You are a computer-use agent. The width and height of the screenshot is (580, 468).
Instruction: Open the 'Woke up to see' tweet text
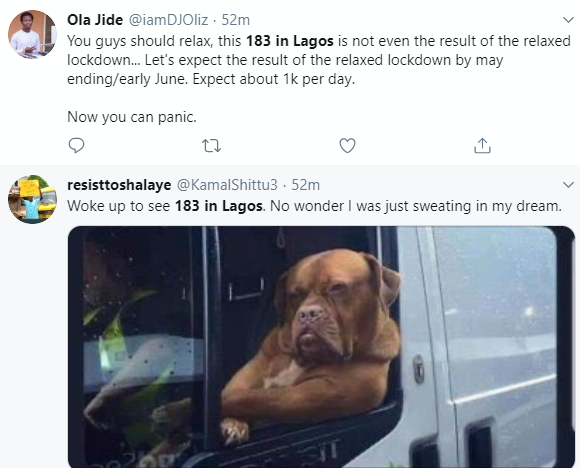314,206
